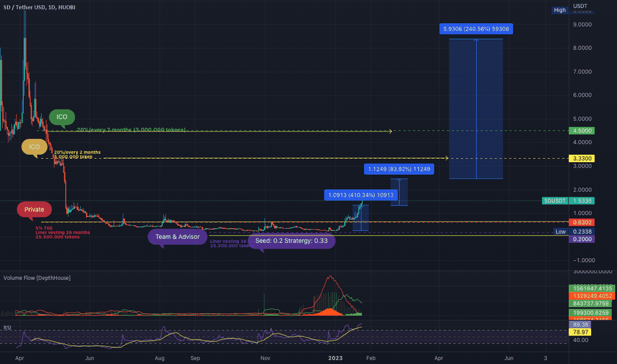Select the red Private callout bubble
The width and height of the screenshot is (617, 364).
click(x=34, y=209)
